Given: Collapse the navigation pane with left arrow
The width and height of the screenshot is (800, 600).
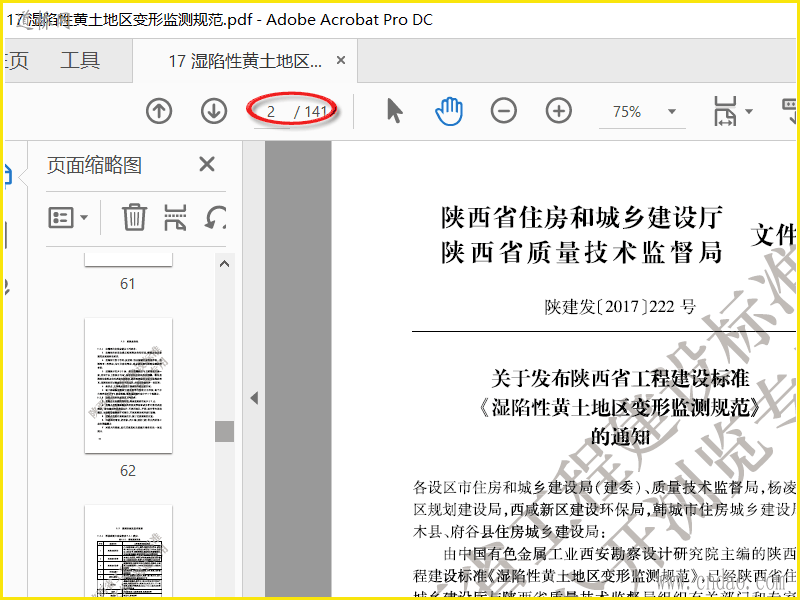Looking at the screenshot, I should [x=254, y=398].
